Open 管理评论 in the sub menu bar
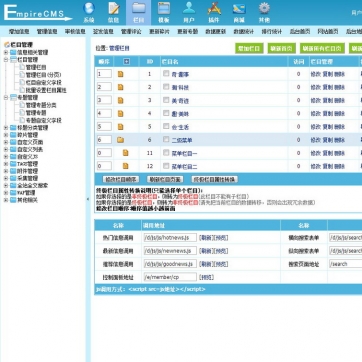The image size is (362, 362). pos(131,32)
